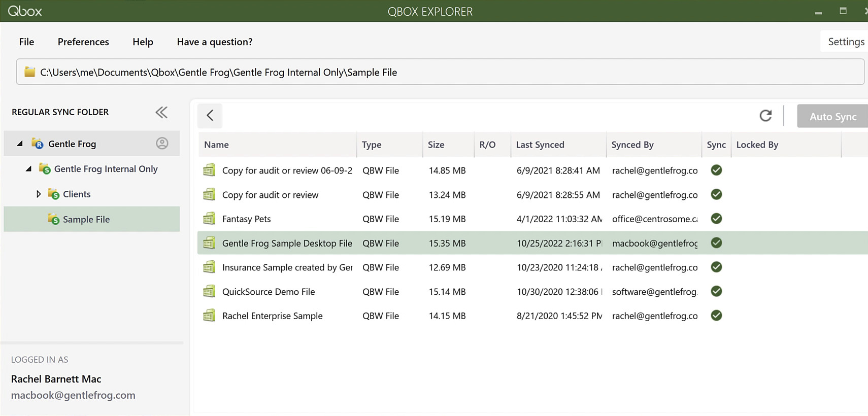This screenshot has width=868, height=416.
Task: Click the Gentle Frog Internal Only folder icon
Action: 45,168
